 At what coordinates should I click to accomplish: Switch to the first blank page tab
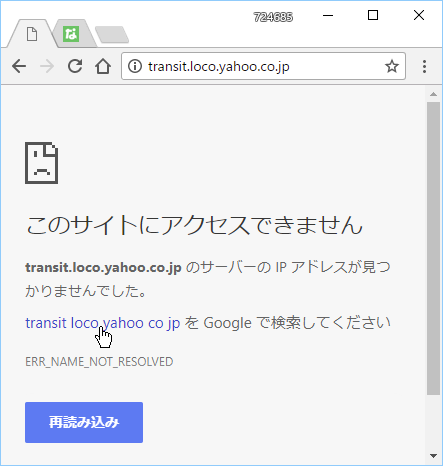(x=32, y=34)
